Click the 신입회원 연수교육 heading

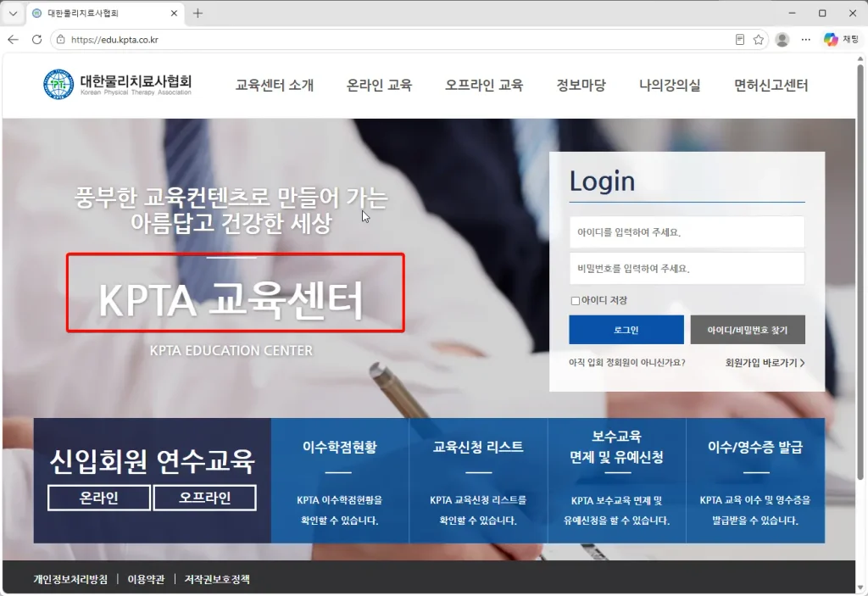pos(153,461)
